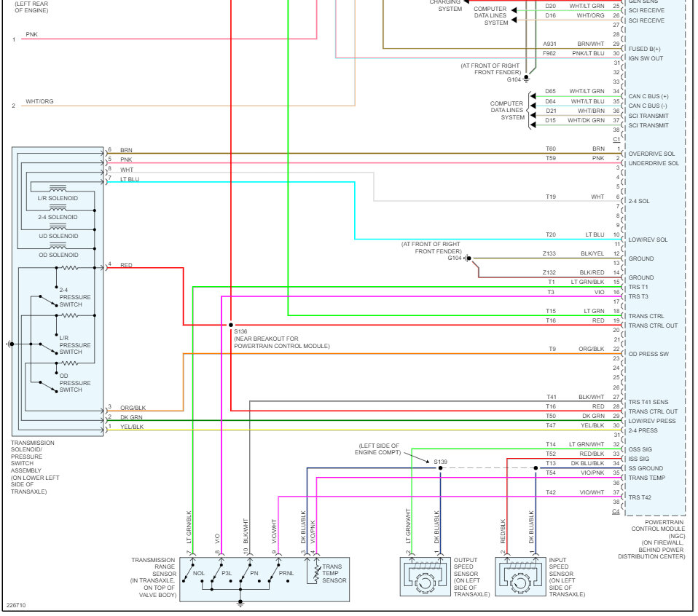Click the TRANS TEMP SENSOR label
This screenshot has width=698, height=616.
pyautogui.click(x=334, y=573)
